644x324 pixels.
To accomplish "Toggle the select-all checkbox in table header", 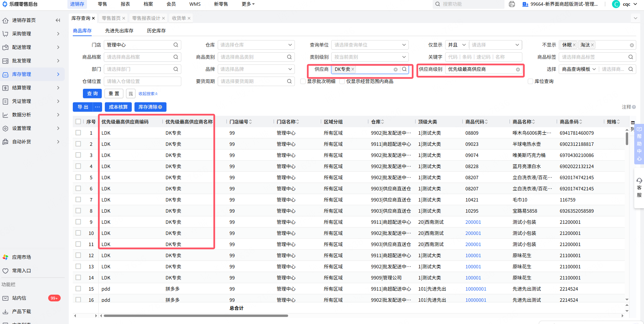I will point(78,122).
